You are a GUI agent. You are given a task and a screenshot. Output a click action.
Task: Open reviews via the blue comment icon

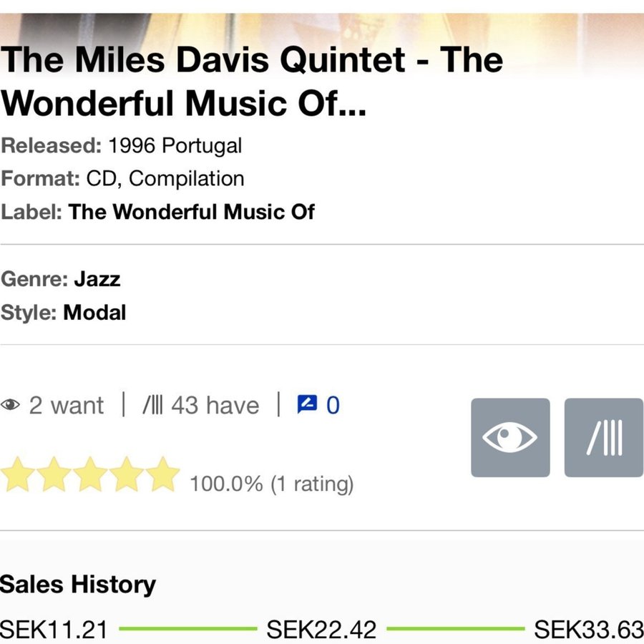coord(306,405)
